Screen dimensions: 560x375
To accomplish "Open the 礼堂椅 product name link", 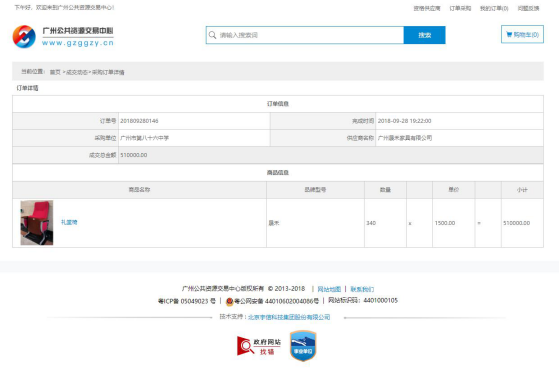I will [69, 222].
